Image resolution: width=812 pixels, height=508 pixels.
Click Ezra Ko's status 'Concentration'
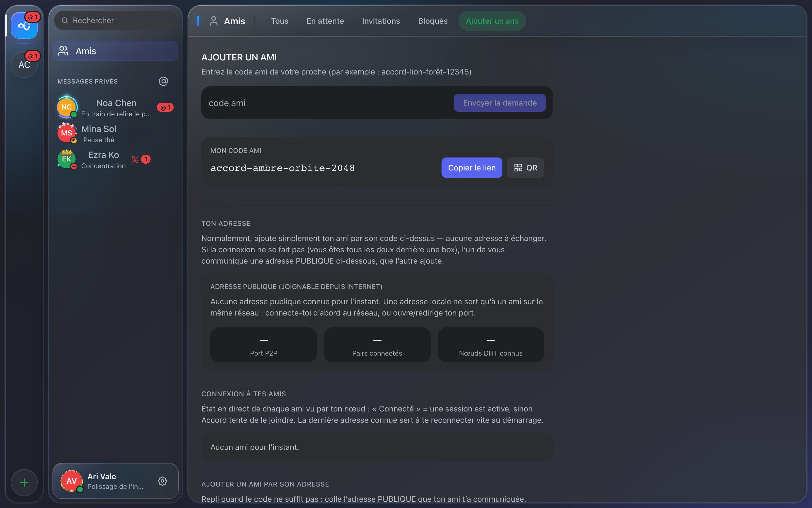pyautogui.click(x=103, y=166)
